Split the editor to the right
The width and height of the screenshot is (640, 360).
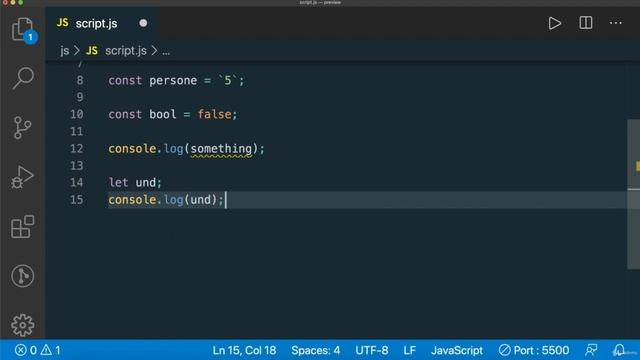[x=586, y=23]
